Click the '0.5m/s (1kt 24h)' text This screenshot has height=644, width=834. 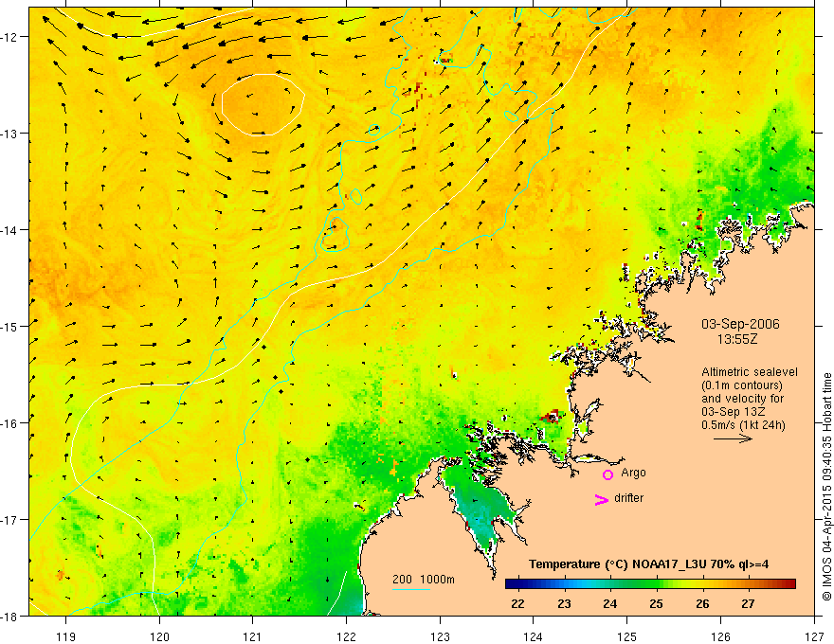743,425
